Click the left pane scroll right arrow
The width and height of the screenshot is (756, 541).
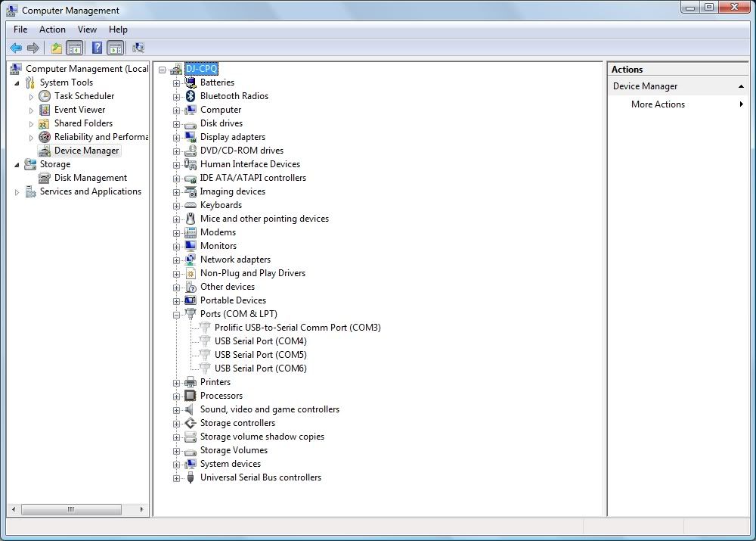141,510
